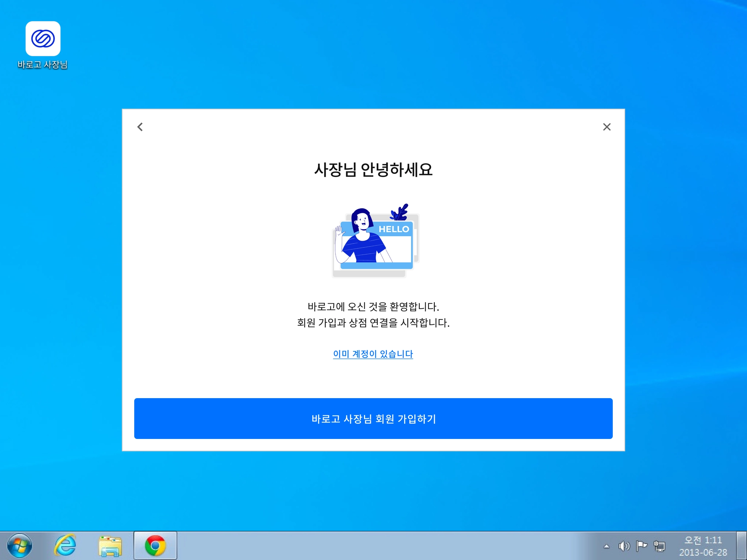Click the 2013-06-28 date in tray
Viewport: 747px width, 560px height.
(x=703, y=552)
